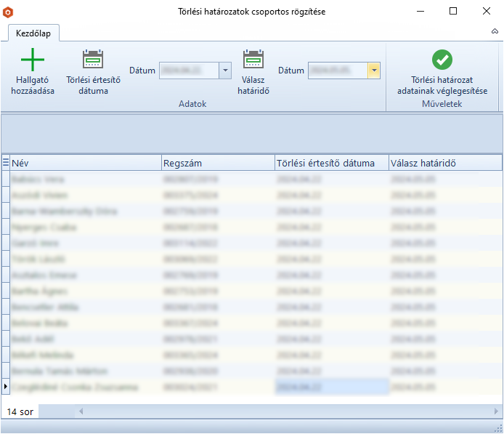Click the green plus Hallgató hozzáadása icon

(33, 60)
